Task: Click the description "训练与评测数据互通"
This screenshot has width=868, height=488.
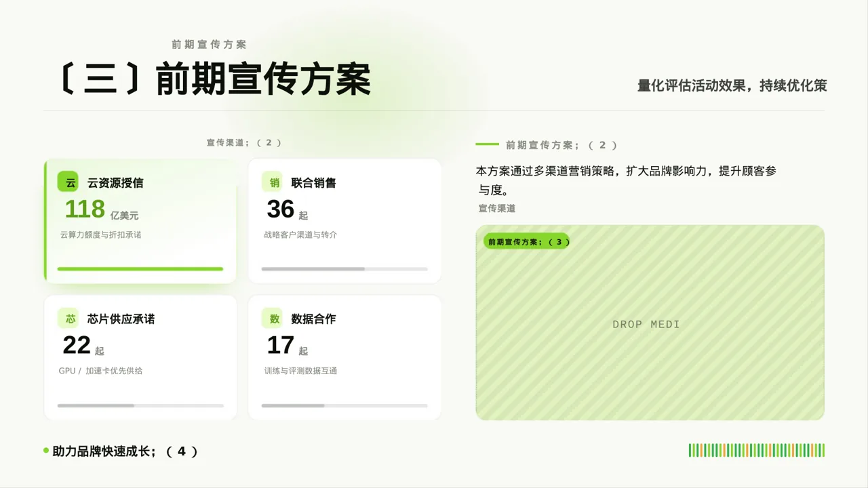Action: (x=300, y=371)
